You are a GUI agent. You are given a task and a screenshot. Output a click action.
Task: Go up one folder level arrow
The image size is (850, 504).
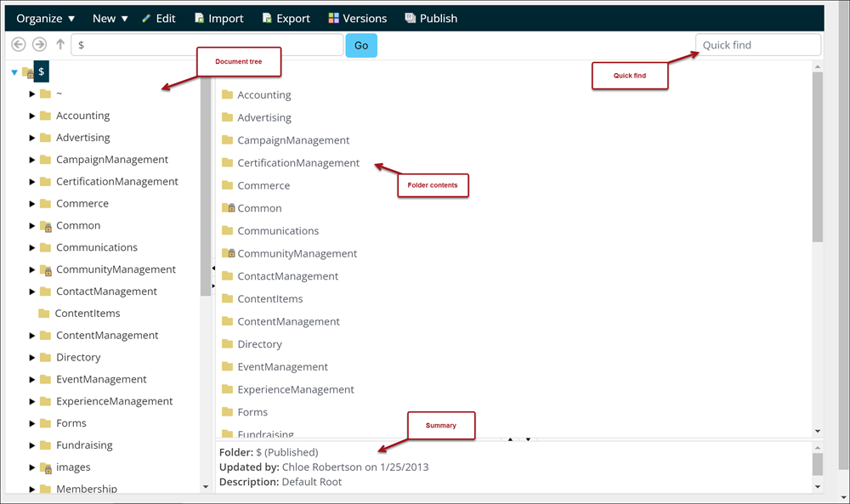point(59,45)
